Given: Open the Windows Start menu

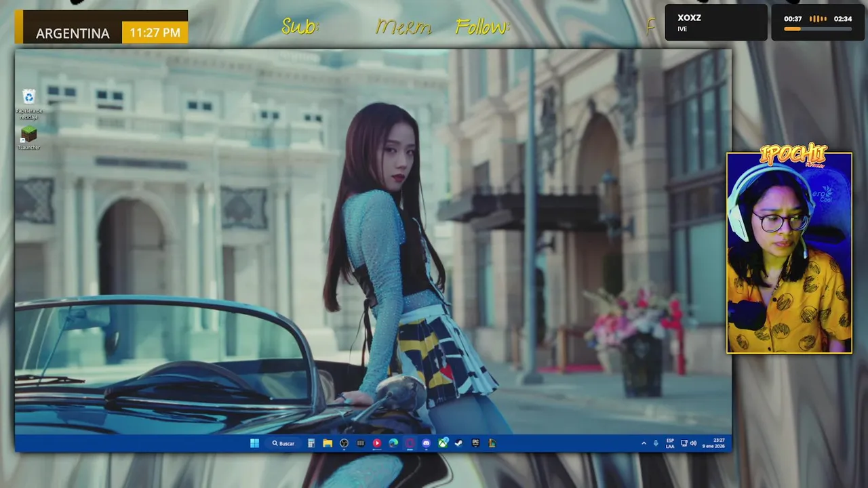Looking at the screenshot, I should point(254,443).
